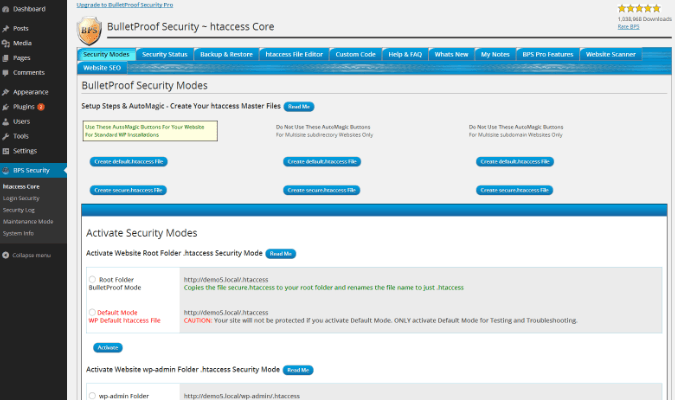
Task: Click the Activate button
Action: coord(108,347)
